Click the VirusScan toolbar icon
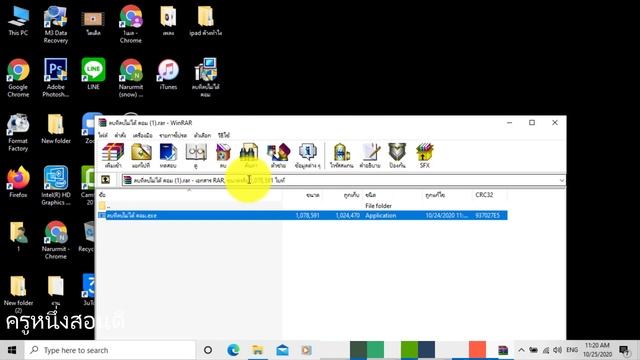Screen dimensions: 640x360 coord(341,156)
